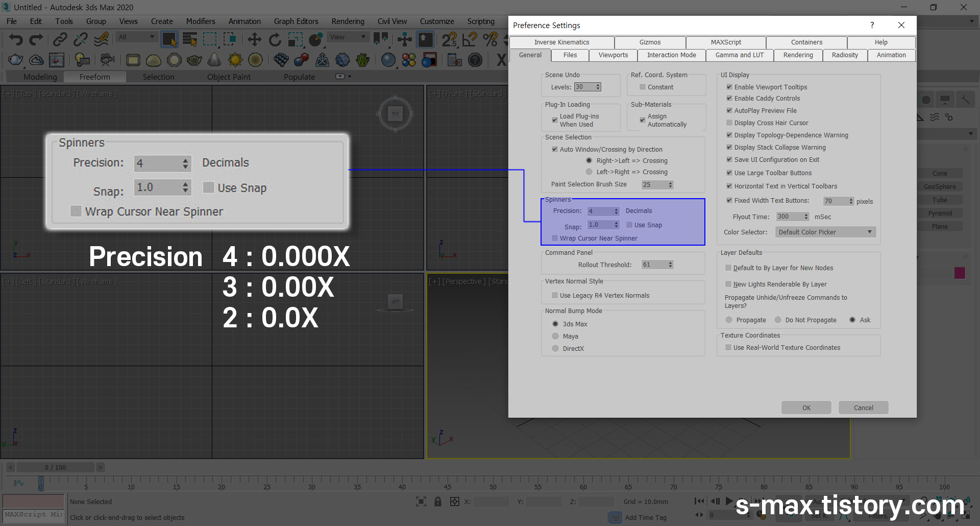Switch to the Viewports preferences tab
Viewport: 980px width, 526px height.
613,55
